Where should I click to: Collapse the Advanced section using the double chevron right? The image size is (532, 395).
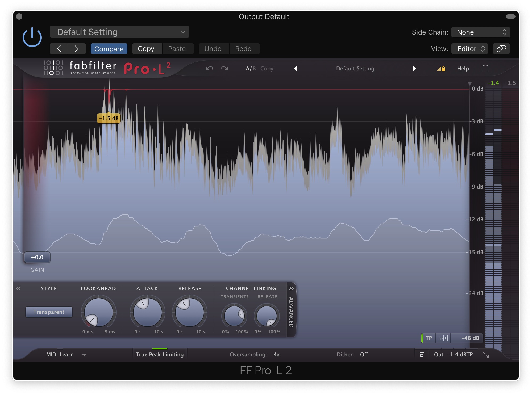click(291, 288)
